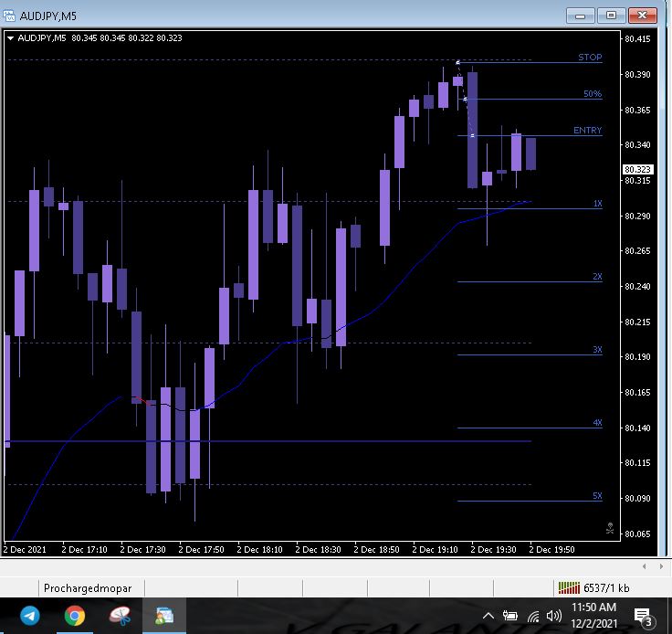Click the STOP line handle marker
672x634 pixels.
(457, 63)
